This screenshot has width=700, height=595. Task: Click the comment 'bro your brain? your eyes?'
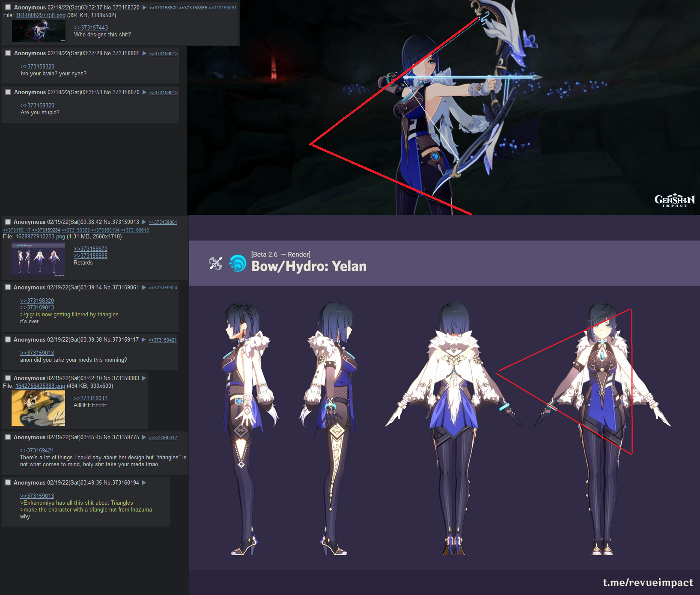(54, 74)
